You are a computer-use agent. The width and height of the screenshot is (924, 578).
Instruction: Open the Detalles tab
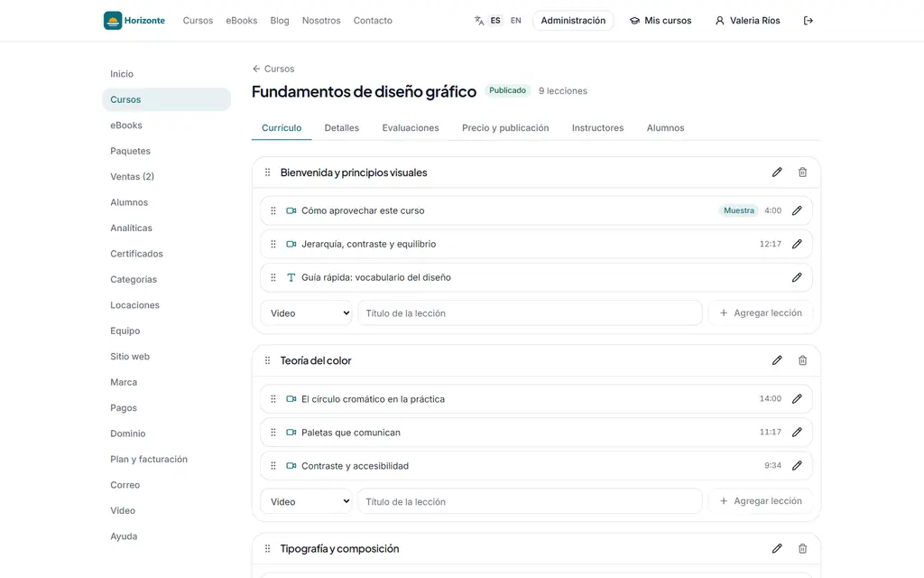(342, 128)
